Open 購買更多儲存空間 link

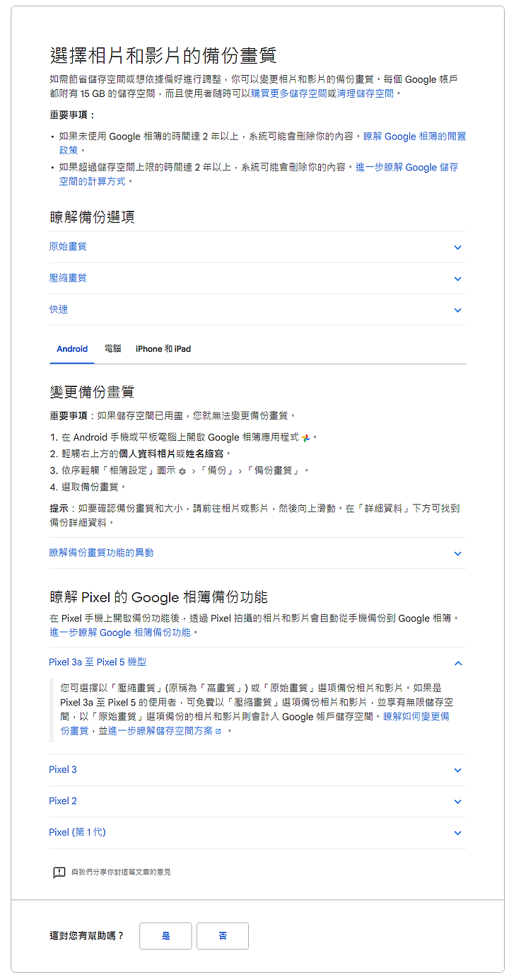coord(288,93)
